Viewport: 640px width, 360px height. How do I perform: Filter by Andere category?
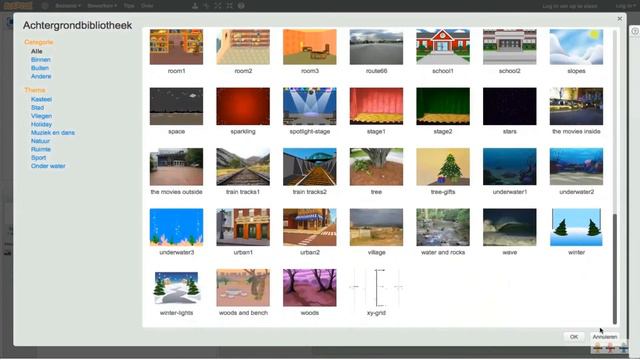[x=41, y=76]
